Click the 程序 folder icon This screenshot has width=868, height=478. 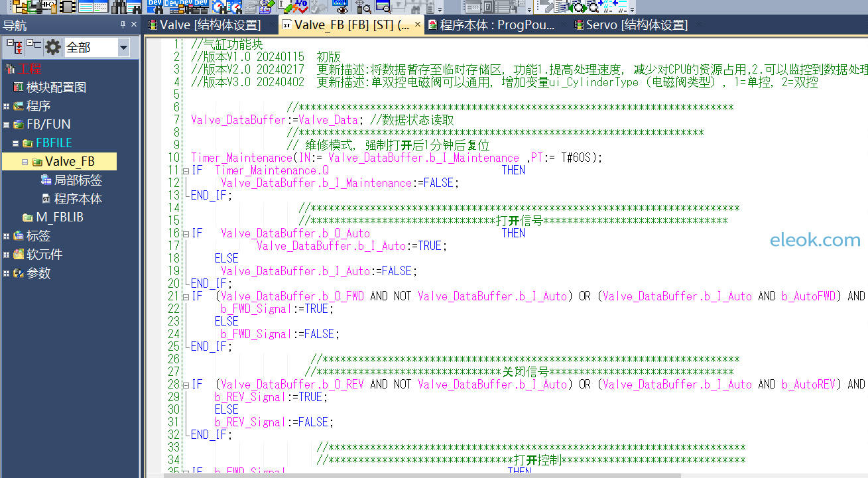pyautogui.click(x=19, y=105)
